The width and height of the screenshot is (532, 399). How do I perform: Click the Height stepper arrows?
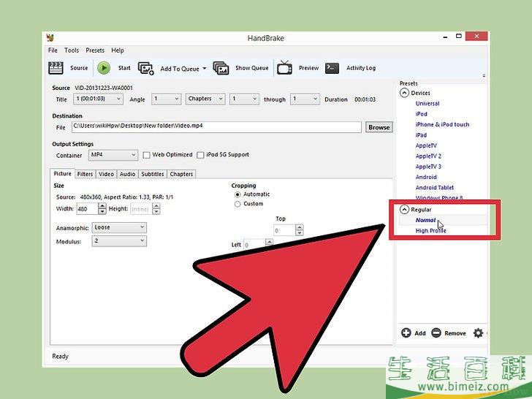point(156,209)
